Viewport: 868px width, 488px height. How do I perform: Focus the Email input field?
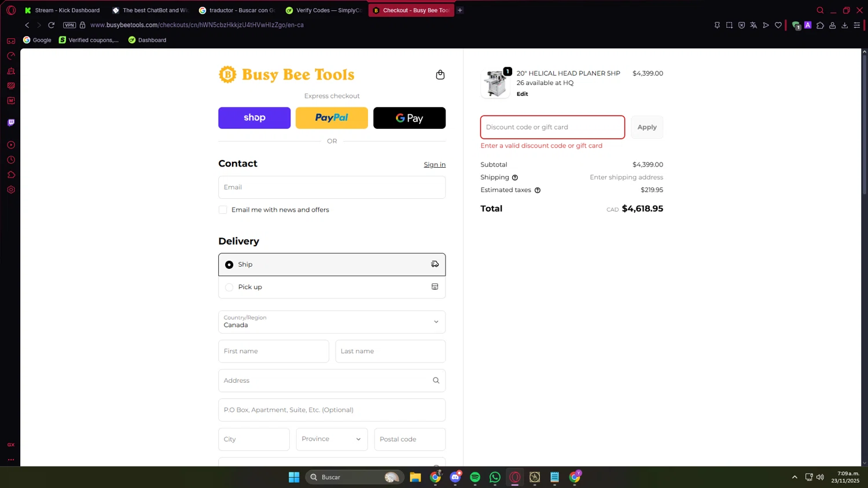pos(332,187)
